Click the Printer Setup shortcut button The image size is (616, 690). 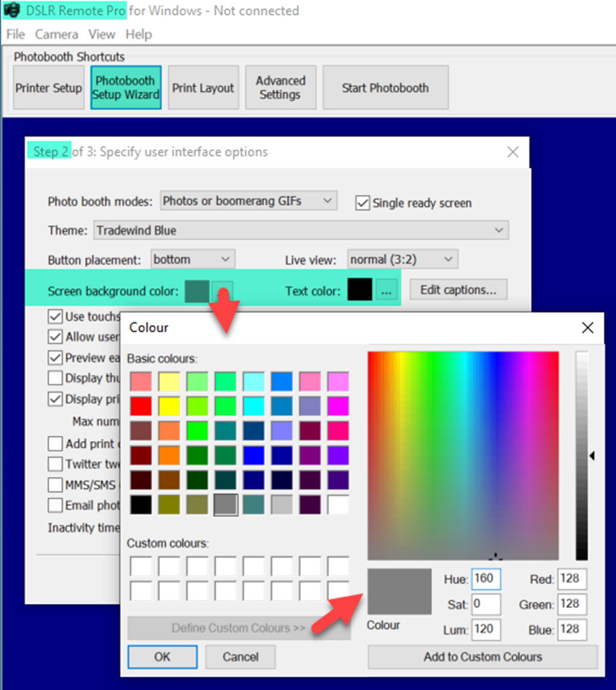tap(49, 88)
